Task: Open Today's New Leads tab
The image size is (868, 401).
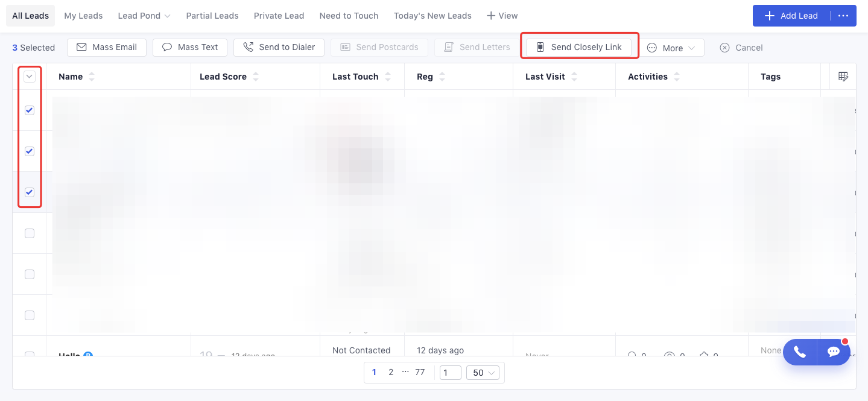Action: pos(432,16)
